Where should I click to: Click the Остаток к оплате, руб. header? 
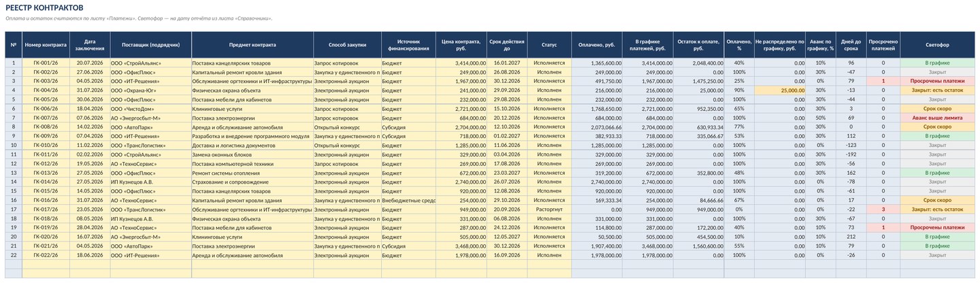click(699, 45)
